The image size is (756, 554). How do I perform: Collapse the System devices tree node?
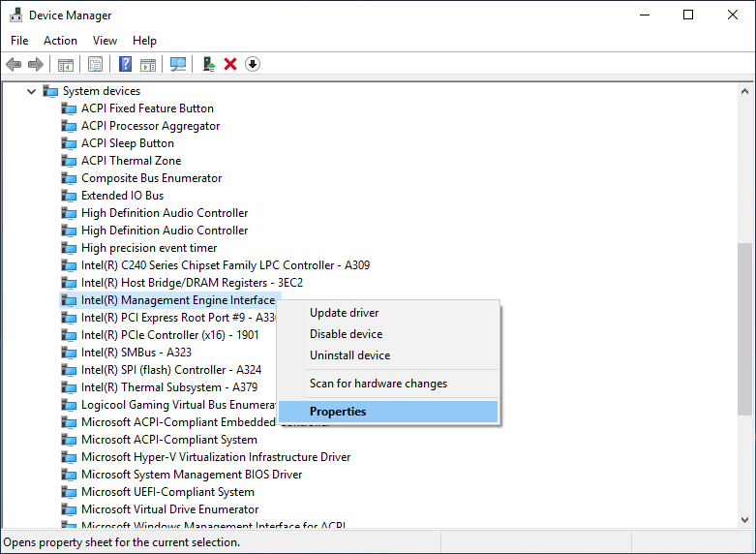click(x=31, y=91)
